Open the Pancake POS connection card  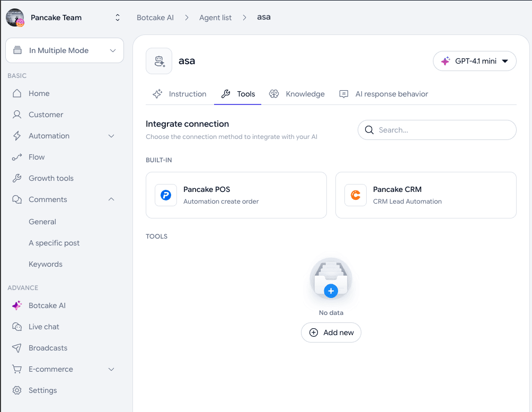tap(236, 195)
